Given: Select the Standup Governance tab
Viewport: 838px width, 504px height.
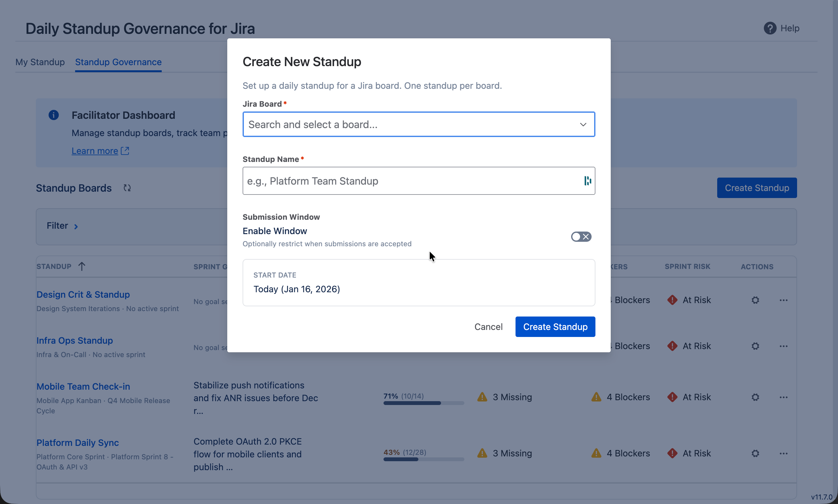Looking at the screenshot, I should point(118,62).
